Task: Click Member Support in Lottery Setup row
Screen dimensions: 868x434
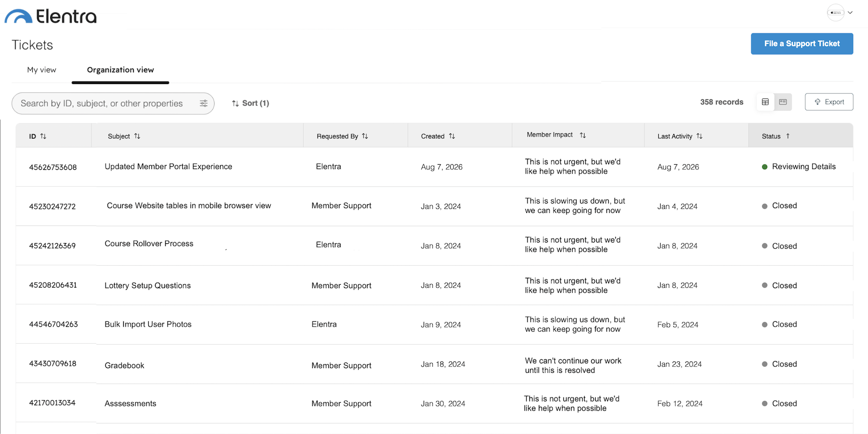Action: pos(341,285)
